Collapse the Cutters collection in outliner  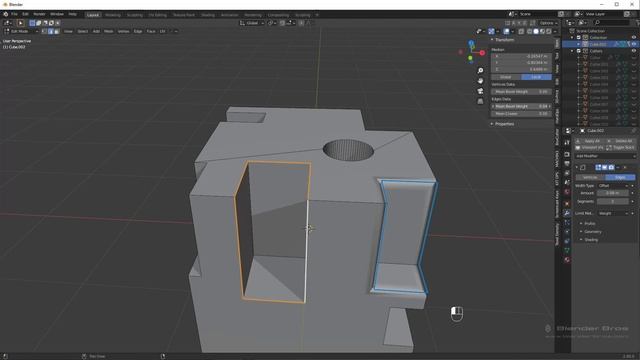572,51
